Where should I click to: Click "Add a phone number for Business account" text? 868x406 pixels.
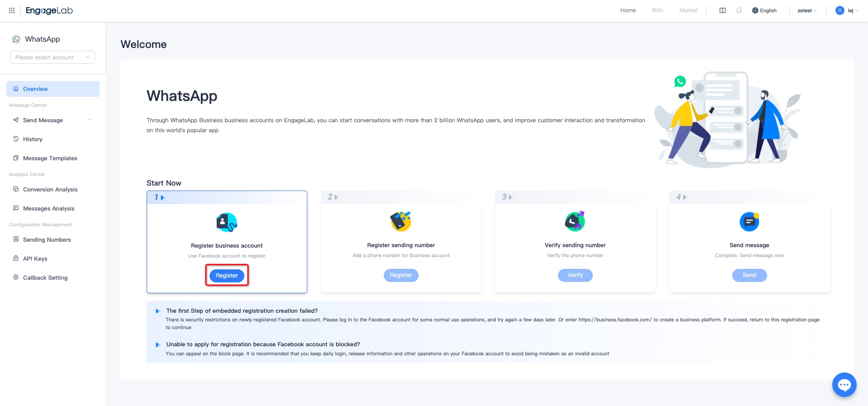401,255
